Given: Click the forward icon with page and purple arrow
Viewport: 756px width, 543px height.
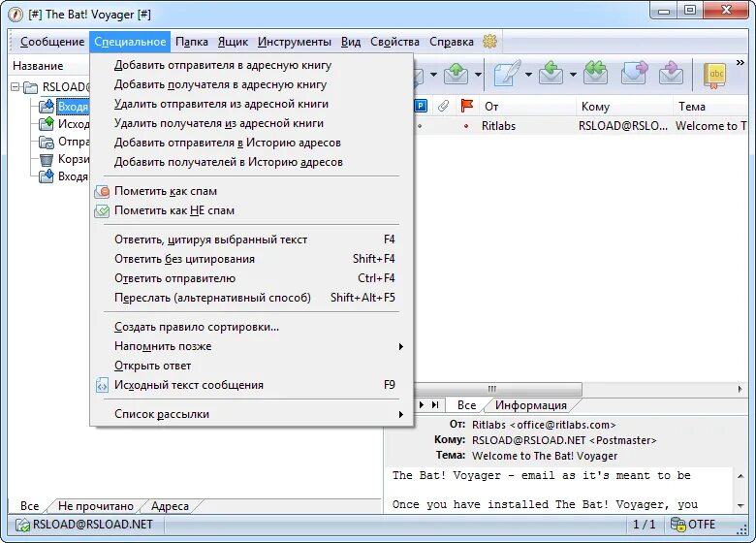Looking at the screenshot, I should click(635, 73).
